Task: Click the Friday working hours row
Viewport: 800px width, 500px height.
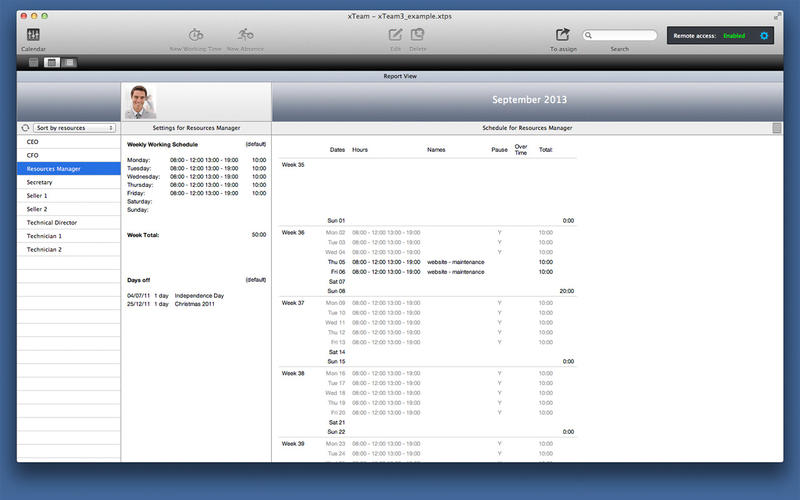Action: point(196,193)
